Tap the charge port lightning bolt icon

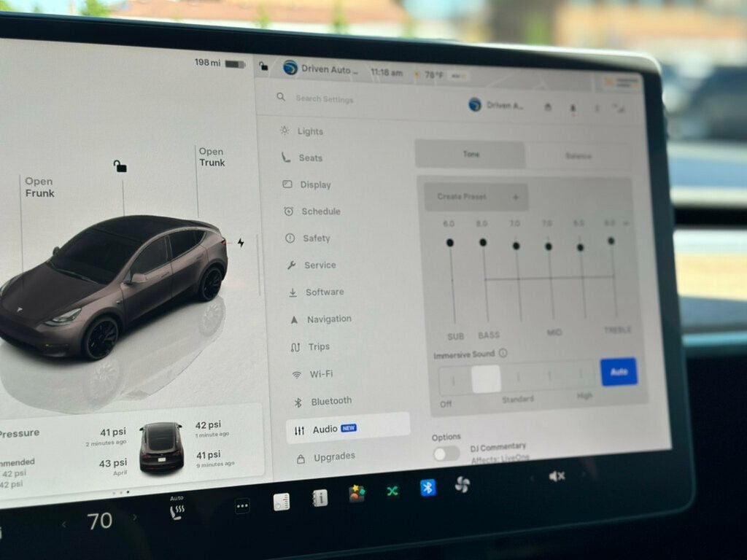[x=241, y=242]
